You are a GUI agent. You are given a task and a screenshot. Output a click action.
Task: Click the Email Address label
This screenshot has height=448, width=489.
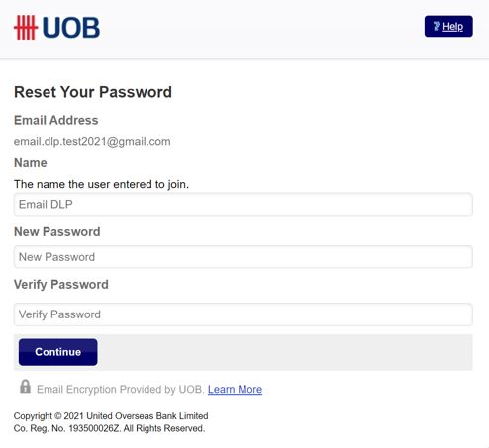click(x=56, y=120)
